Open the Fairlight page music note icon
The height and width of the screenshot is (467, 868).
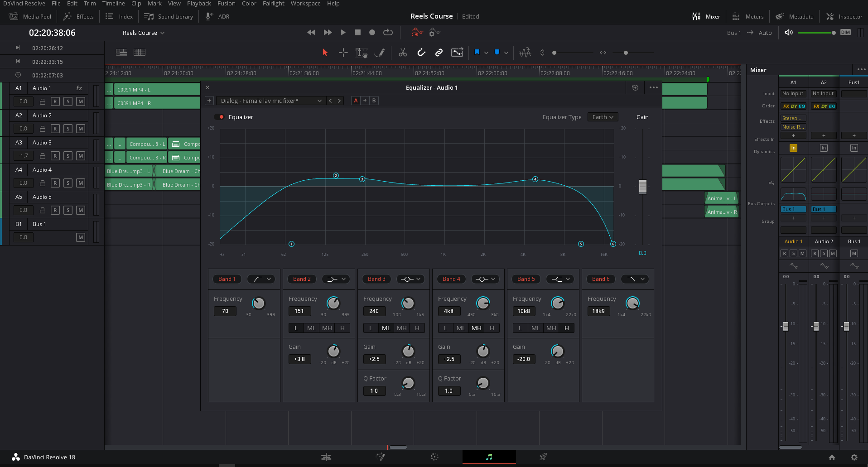click(x=489, y=457)
